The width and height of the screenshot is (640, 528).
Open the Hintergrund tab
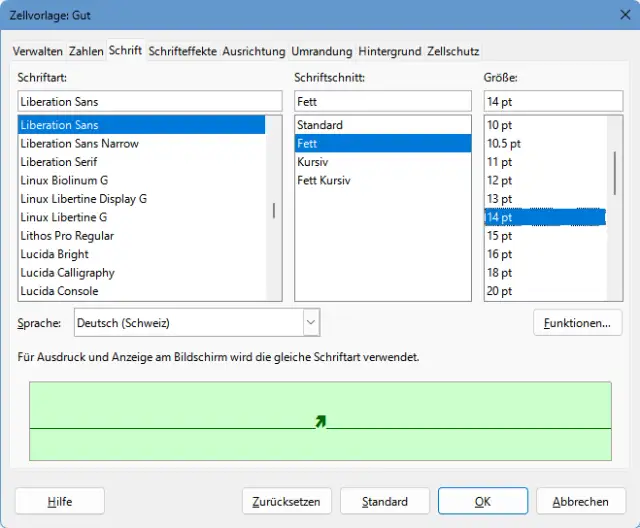click(x=390, y=51)
